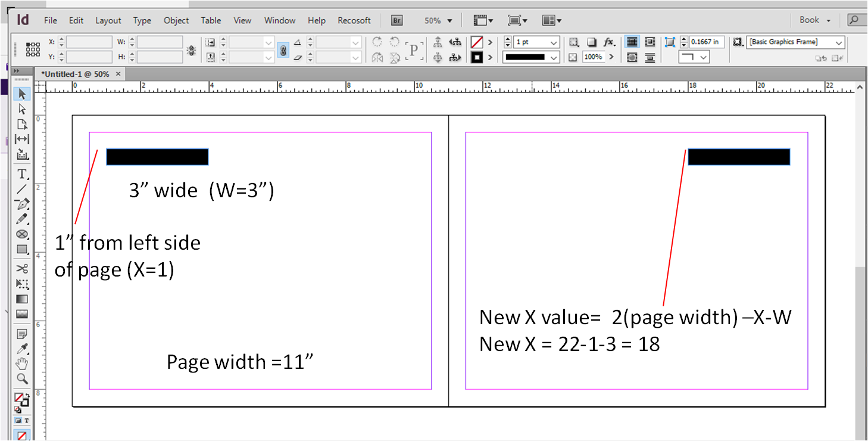The image size is (868, 441).
Task: Select the Selection tool (black arrow)
Action: point(22,94)
